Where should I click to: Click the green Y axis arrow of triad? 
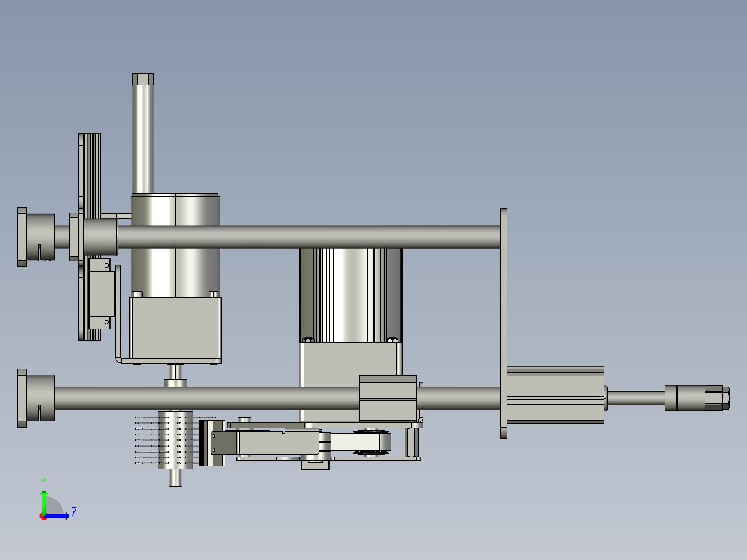44,501
